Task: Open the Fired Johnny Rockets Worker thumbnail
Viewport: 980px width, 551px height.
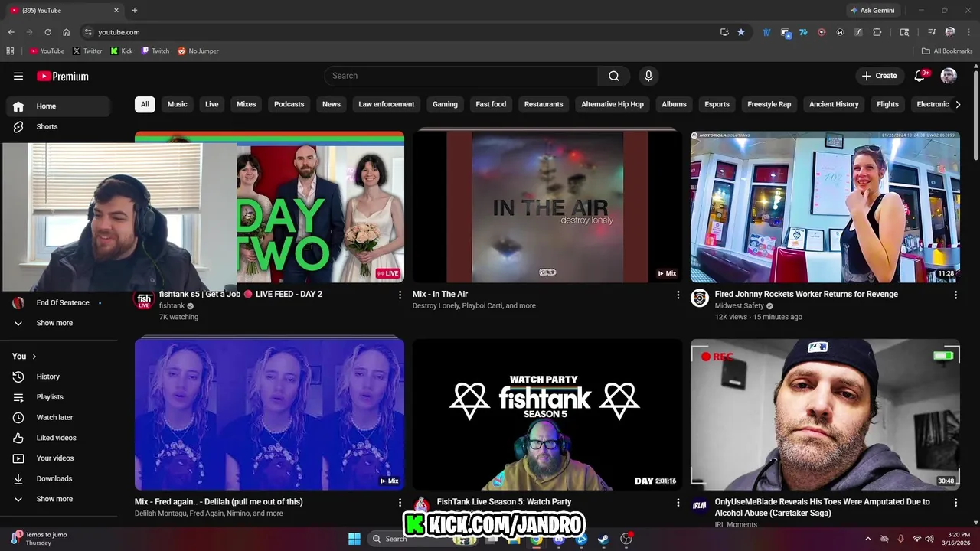Action: pos(825,207)
